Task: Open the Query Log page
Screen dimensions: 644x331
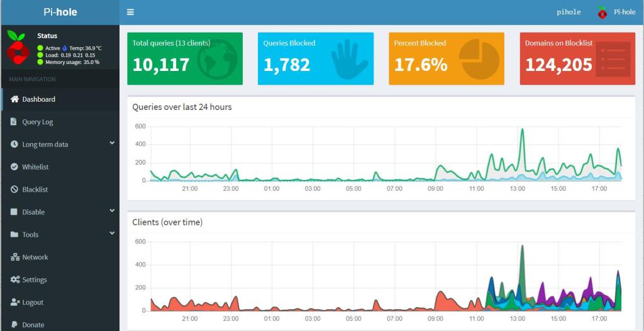Action: click(38, 122)
